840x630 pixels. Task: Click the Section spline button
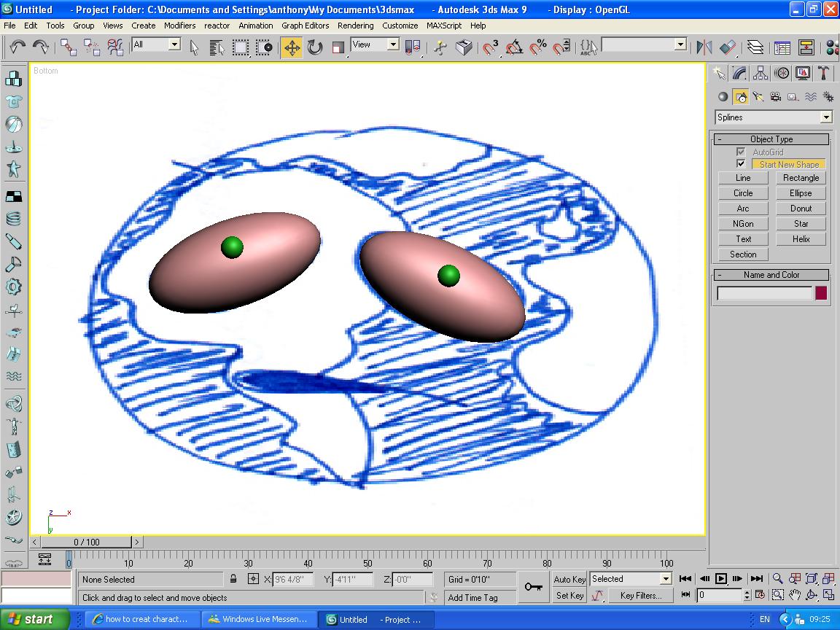(x=743, y=254)
